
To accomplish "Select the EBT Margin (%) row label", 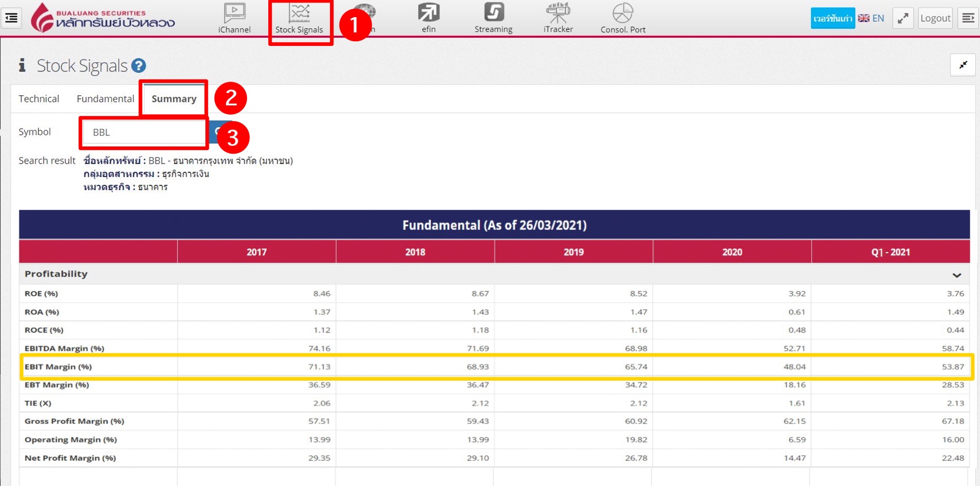I will tap(57, 385).
